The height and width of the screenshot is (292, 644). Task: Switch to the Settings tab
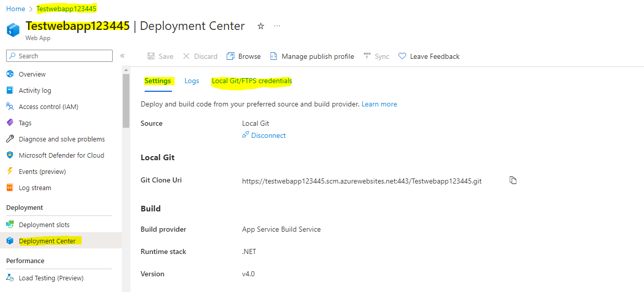click(x=158, y=81)
